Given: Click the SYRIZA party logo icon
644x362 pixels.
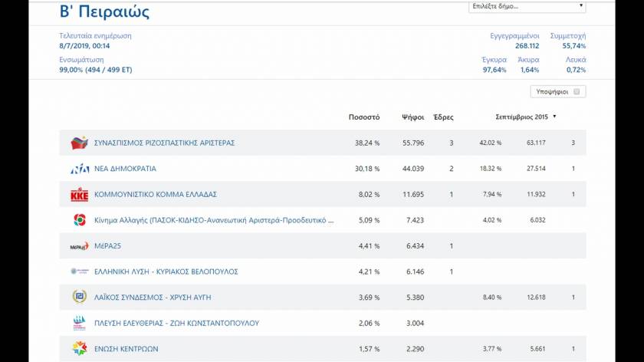Looking at the screenshot, I should tap(80, 143).
